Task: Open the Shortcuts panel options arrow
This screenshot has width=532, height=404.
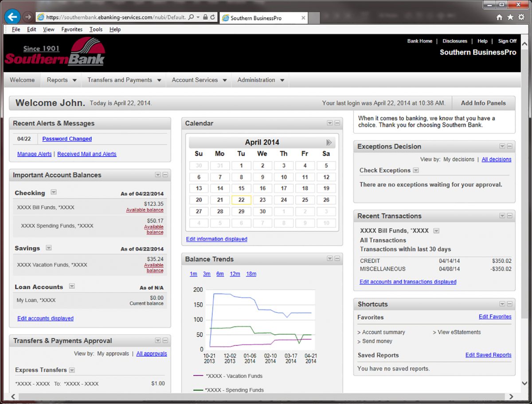Action: point(502,304)
